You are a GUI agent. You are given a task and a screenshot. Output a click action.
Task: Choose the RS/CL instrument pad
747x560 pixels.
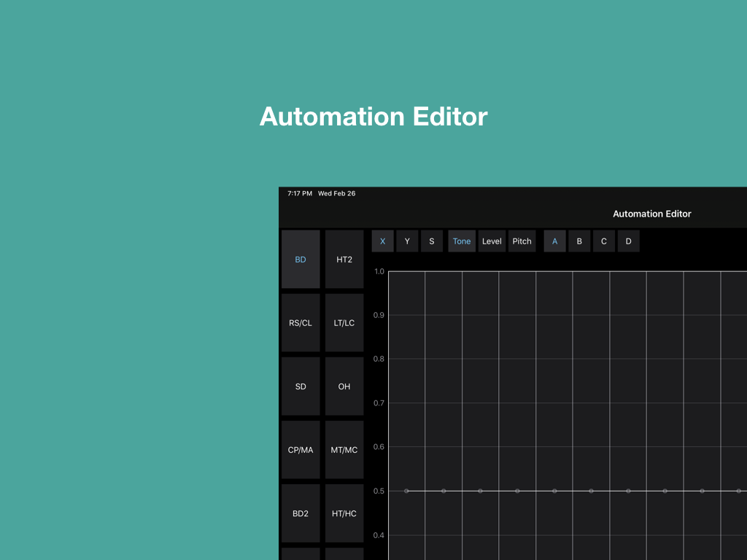click(x=301, y=323)
